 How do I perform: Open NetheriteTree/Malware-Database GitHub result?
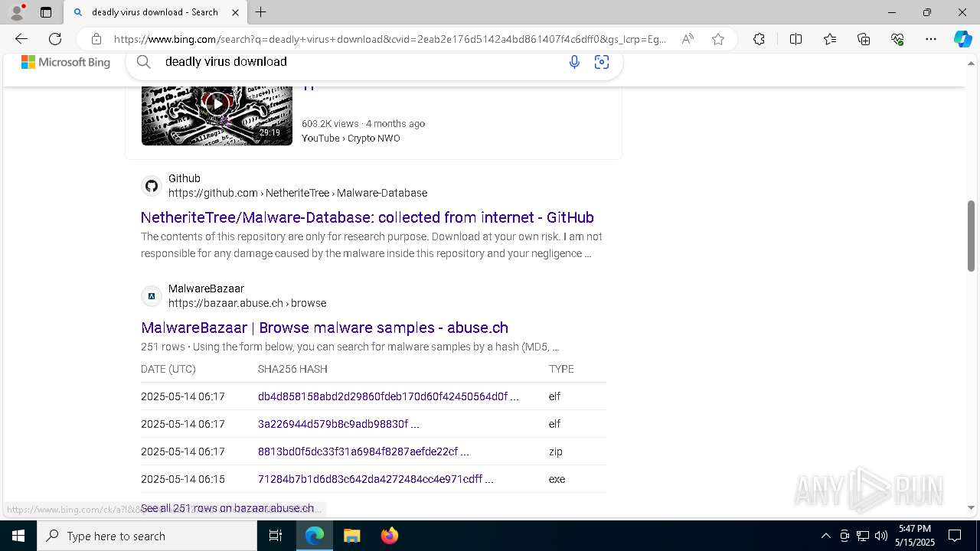click(367, 217)
